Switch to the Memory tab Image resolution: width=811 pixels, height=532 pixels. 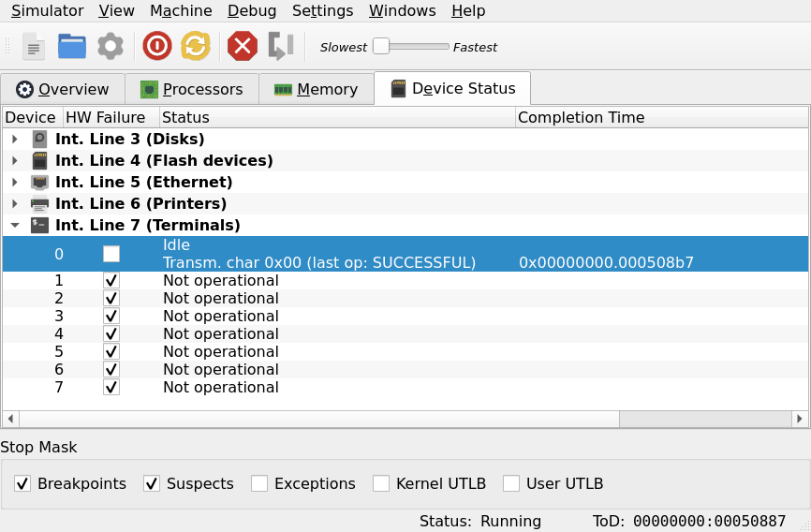click(x=316, y=90)
